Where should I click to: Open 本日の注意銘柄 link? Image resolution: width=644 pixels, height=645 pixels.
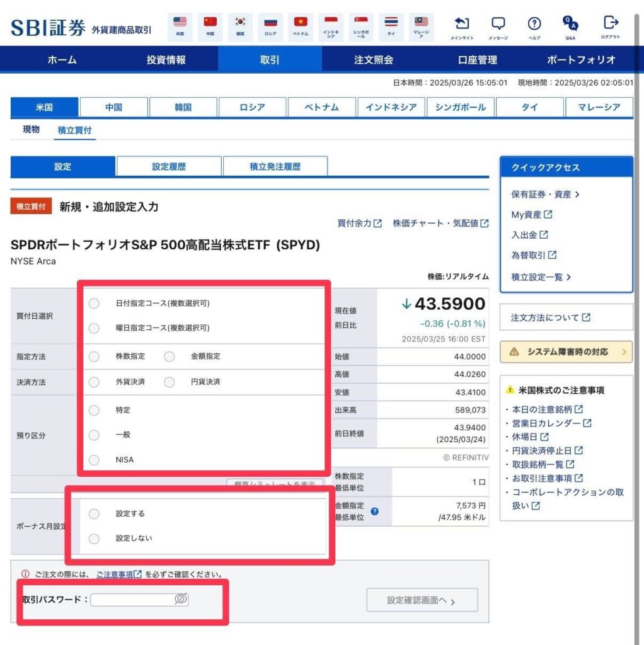point(548,409)
